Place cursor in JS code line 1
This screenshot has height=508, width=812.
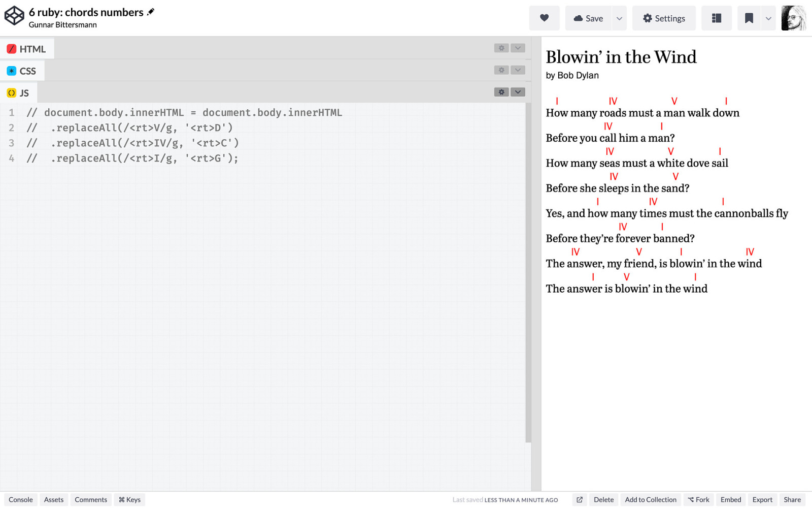[x=184, y=112]
